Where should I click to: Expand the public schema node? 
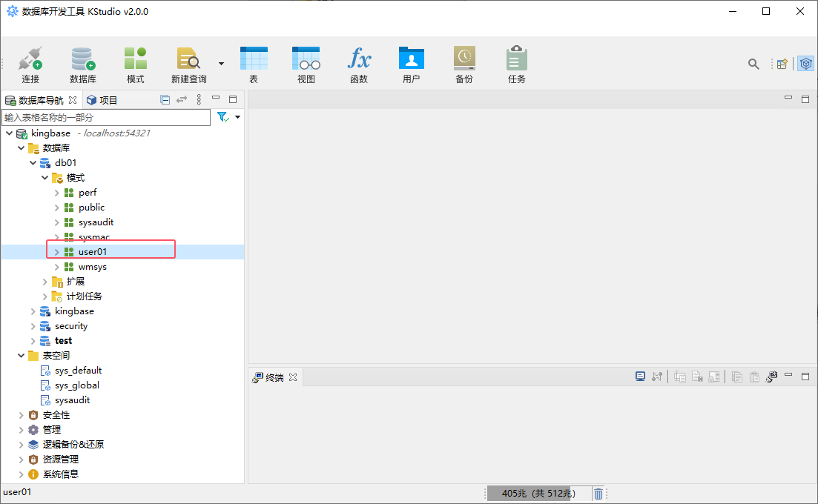57,208
